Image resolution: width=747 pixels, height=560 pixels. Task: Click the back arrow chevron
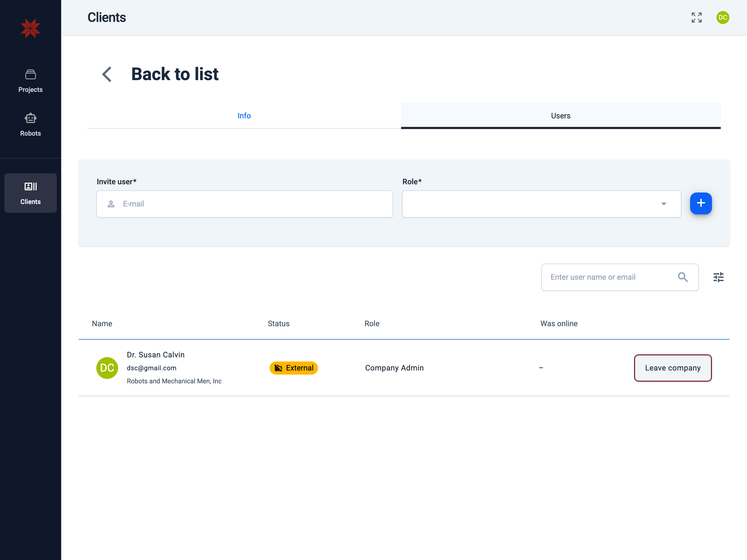click(107, 74)
